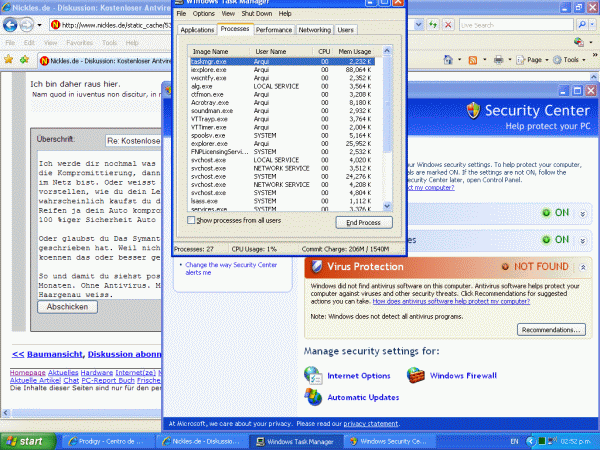Click the IE Refresh page icon
The height and width of the screenshot is (450, 600).
[x=433, y=25]
